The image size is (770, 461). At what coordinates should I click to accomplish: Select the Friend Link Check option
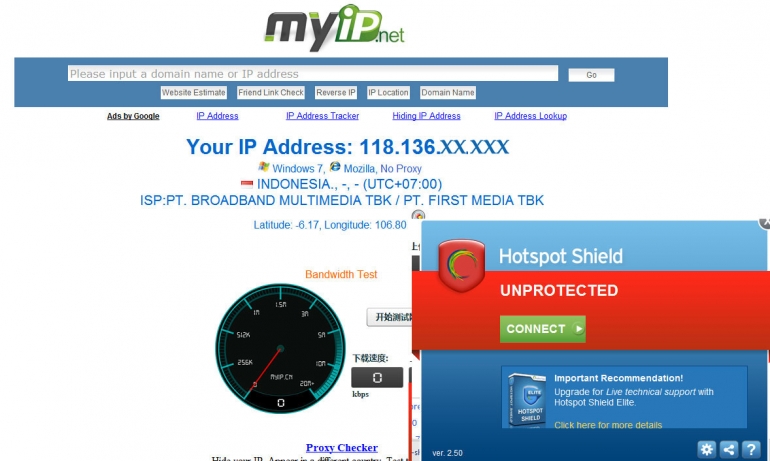271,92
